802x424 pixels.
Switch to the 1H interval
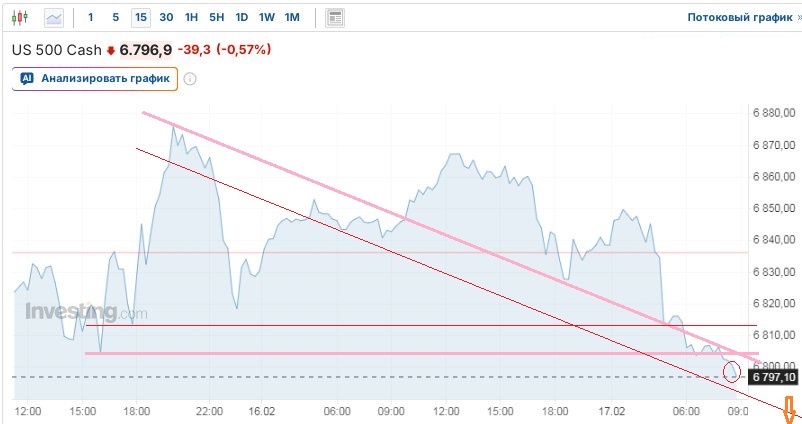[191, 17]
